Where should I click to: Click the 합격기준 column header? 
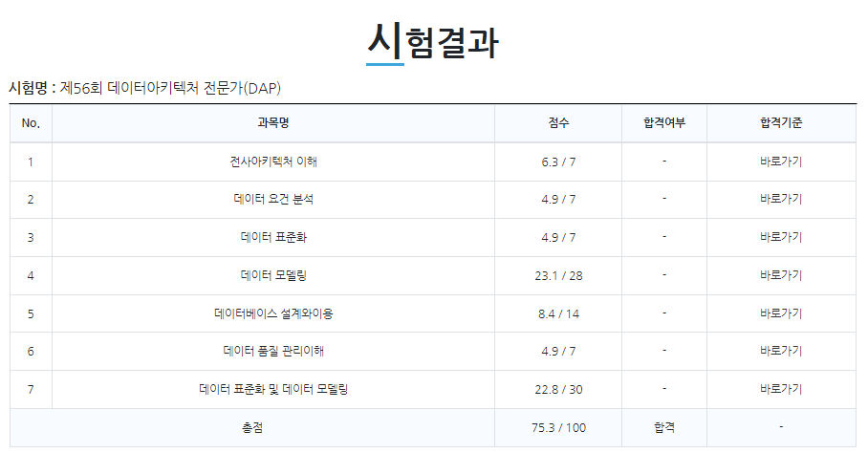[x=781, y=122]
